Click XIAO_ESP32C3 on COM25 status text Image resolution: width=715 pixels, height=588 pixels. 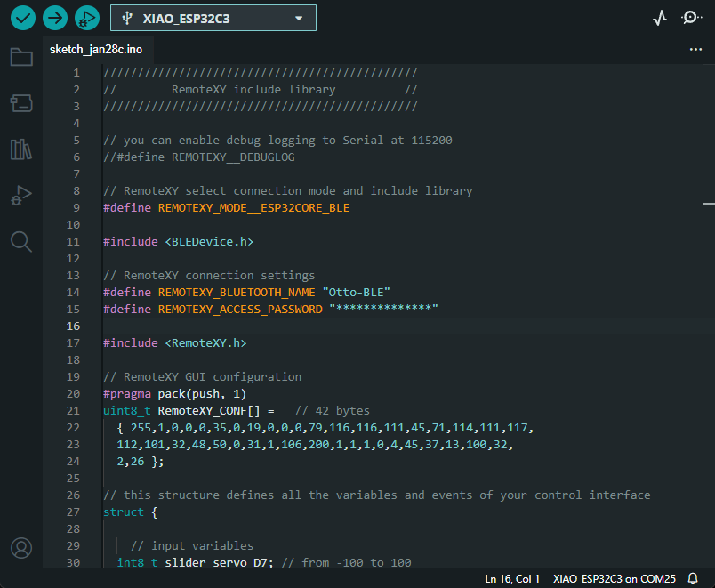pos(615,579)
